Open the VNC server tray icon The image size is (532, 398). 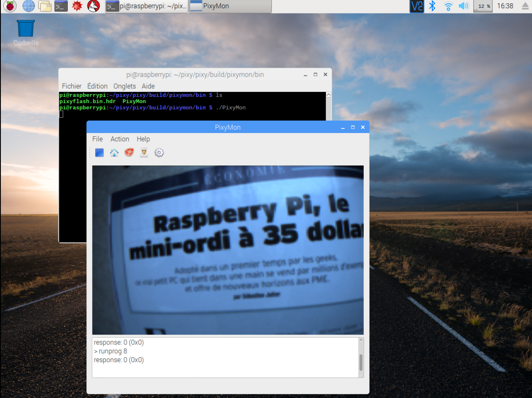[x=417, y=6]
